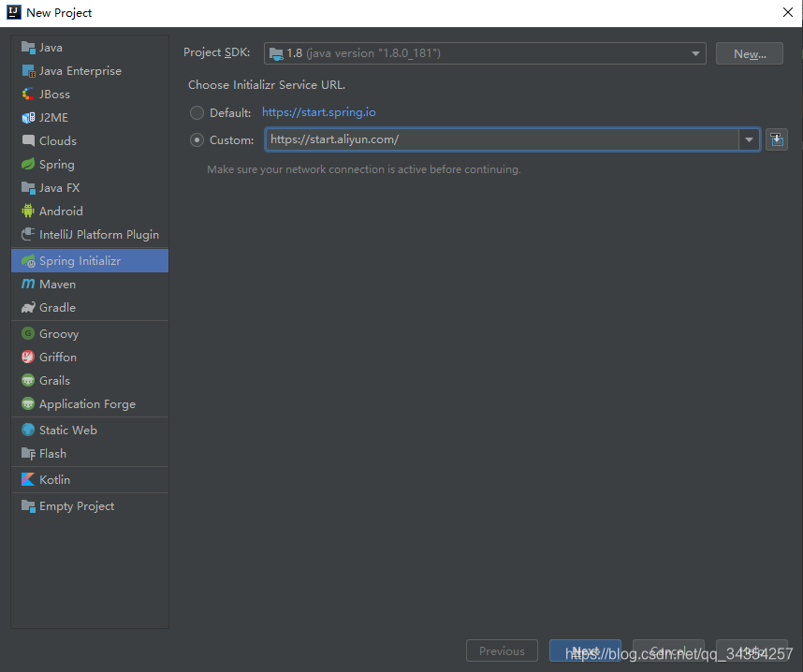The width and height of the screenshot is (803, 672).
Task: Click the Application Forge label
Action: (x=88, y=404)
